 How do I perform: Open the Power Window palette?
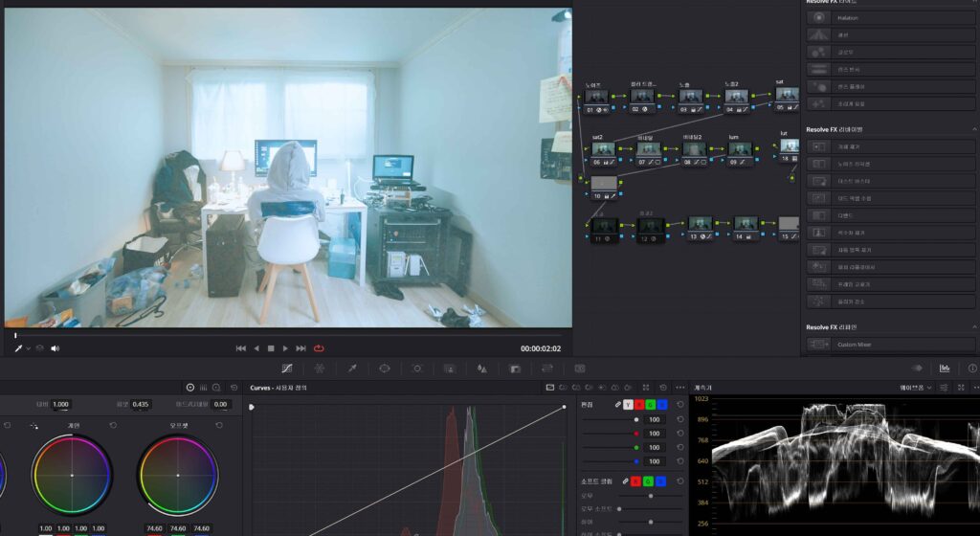click(385, 368)
